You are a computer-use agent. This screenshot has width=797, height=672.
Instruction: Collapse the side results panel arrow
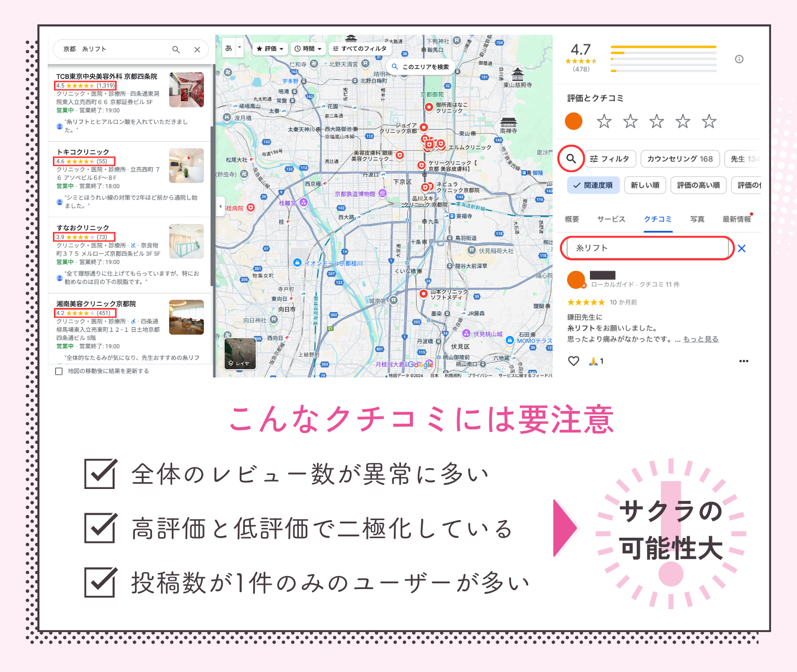point(220,206)
